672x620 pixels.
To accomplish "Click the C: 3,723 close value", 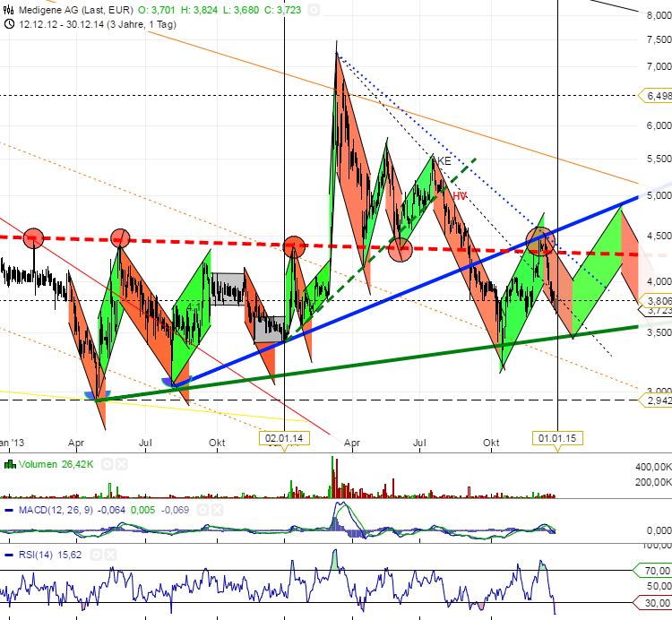I will 283,10.
